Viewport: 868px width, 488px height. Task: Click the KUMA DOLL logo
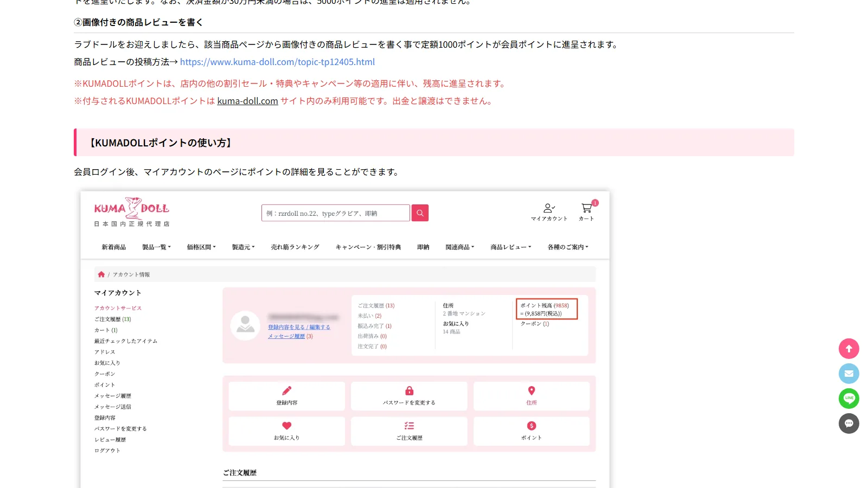132,212
